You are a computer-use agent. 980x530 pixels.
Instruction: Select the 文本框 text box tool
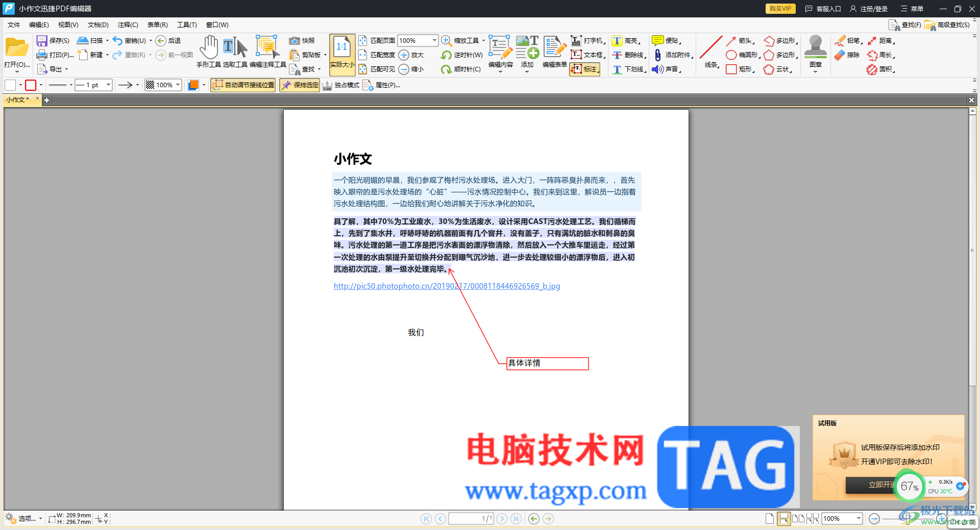click(588, 55)
